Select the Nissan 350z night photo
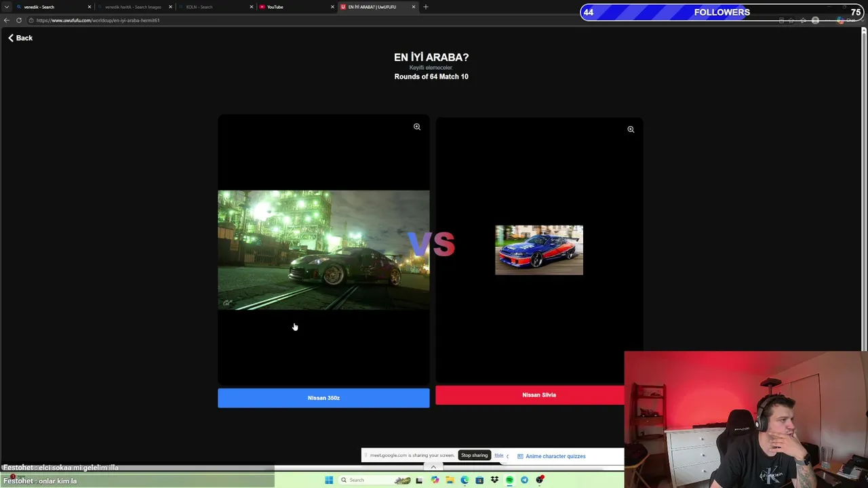 point(323,250)
